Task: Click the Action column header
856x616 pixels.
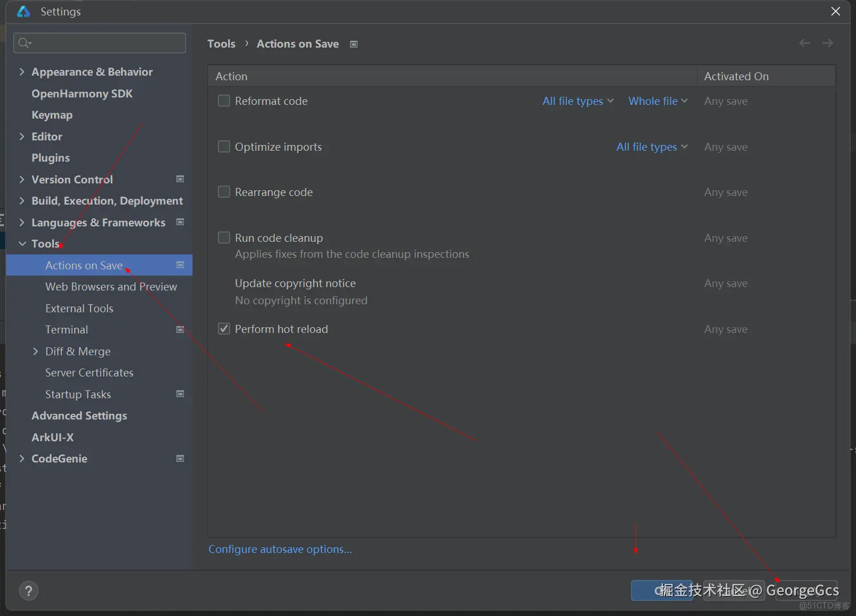Action: 452,76
